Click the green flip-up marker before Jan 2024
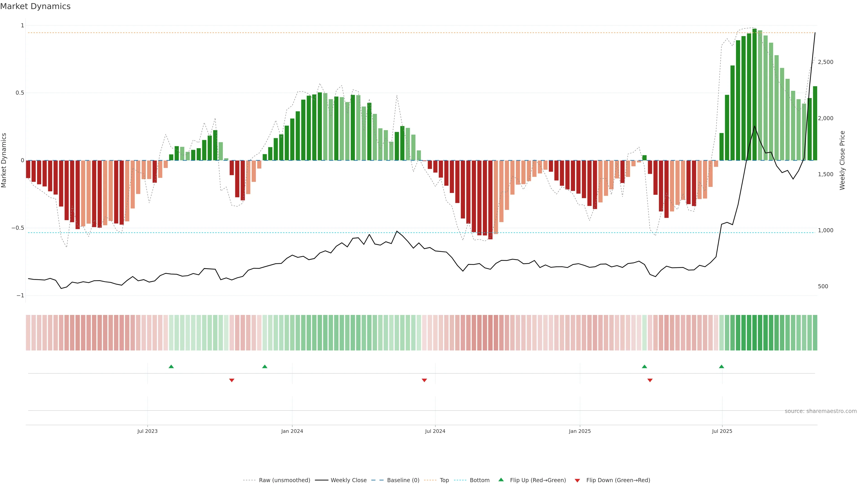868x488 pixels. pyautogui.click(x=264, y=366)
